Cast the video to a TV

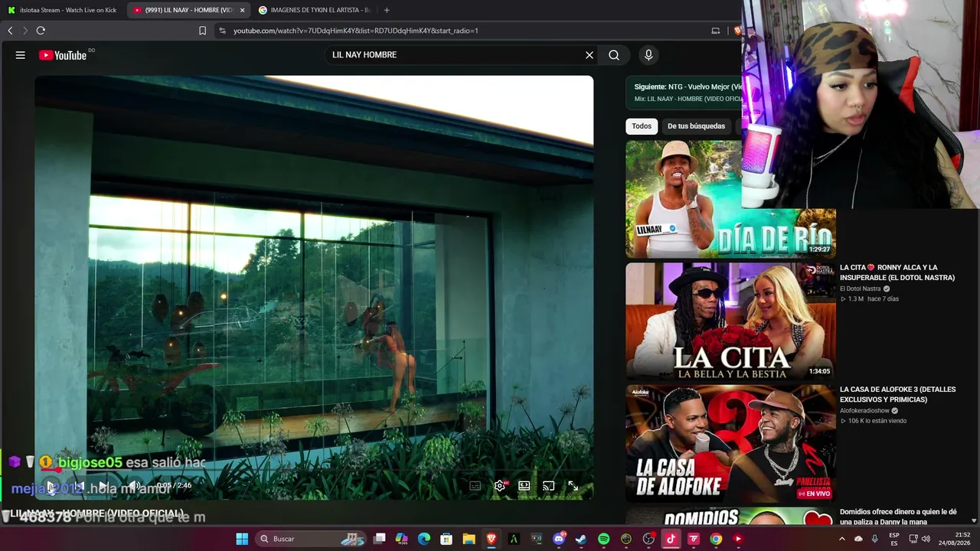coord(549,486)
